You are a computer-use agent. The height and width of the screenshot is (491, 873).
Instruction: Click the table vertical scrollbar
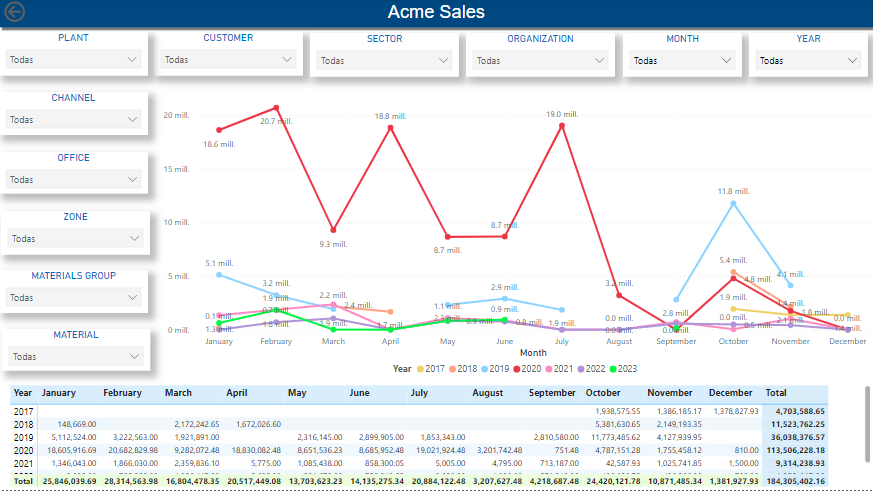tap(867, 424)
